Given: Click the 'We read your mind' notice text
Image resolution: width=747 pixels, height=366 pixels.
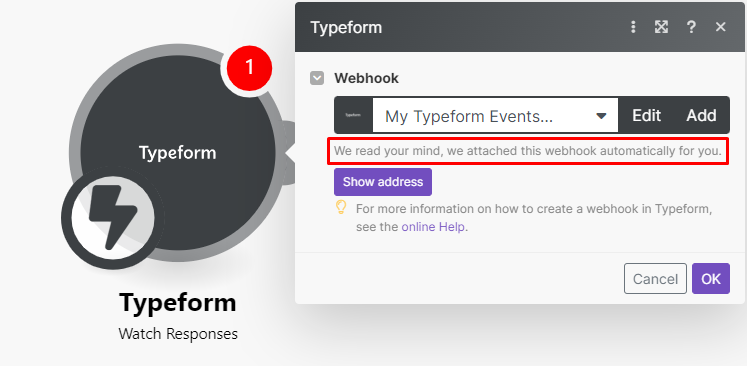Looking at the screenshot, I should [527, 151].
